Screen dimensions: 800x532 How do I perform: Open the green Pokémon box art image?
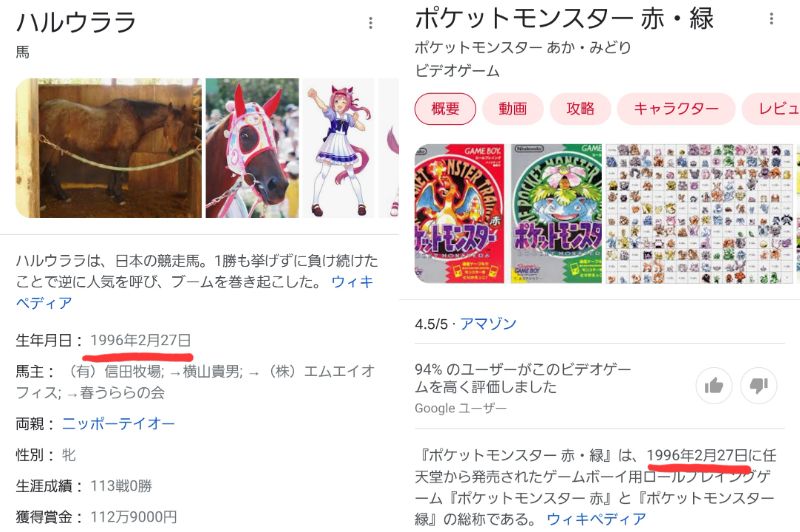[x=556, y=214]
